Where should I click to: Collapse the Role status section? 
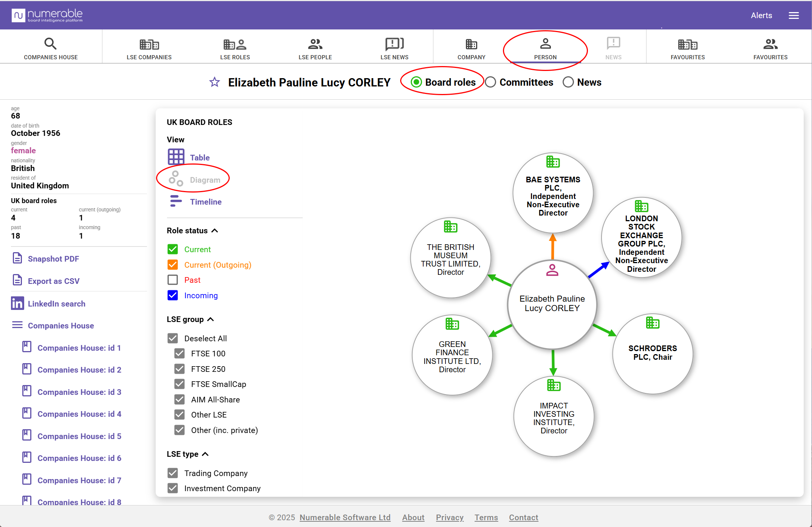click(215, 230)
